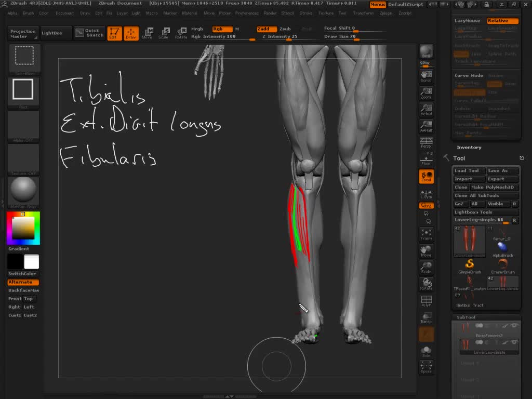Activate the Draw mode button
The height and width of the screenshot is (399, 532).
(131, 33)
